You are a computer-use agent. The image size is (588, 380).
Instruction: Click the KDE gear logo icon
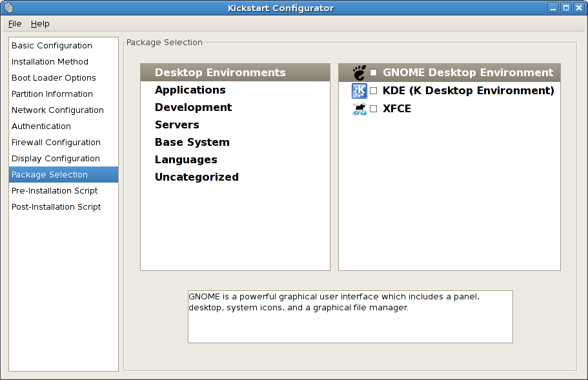pyautogui.click(x=360, y=91)
